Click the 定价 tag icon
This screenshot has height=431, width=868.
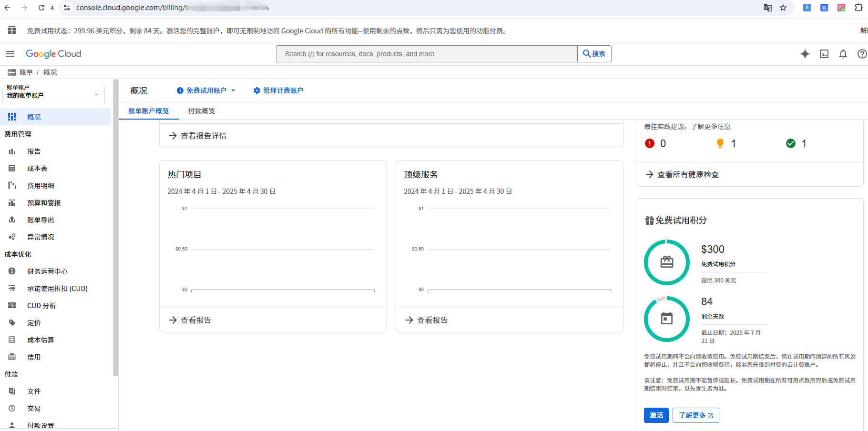pos(12,322)
